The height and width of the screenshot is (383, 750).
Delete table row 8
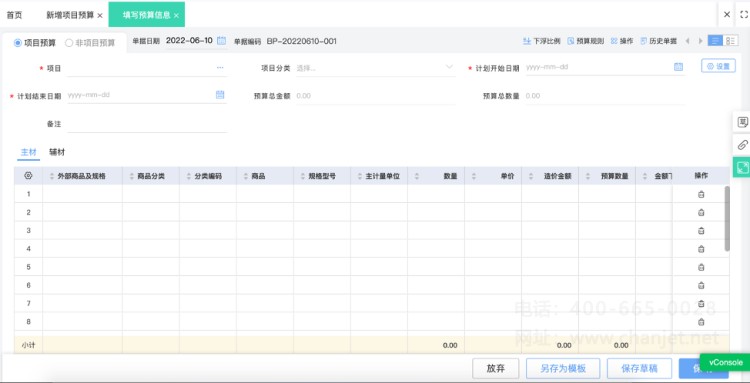(701, 322)
